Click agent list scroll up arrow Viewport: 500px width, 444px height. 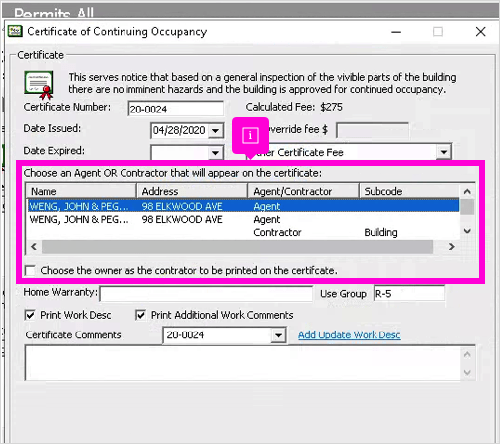pos(467,191)
